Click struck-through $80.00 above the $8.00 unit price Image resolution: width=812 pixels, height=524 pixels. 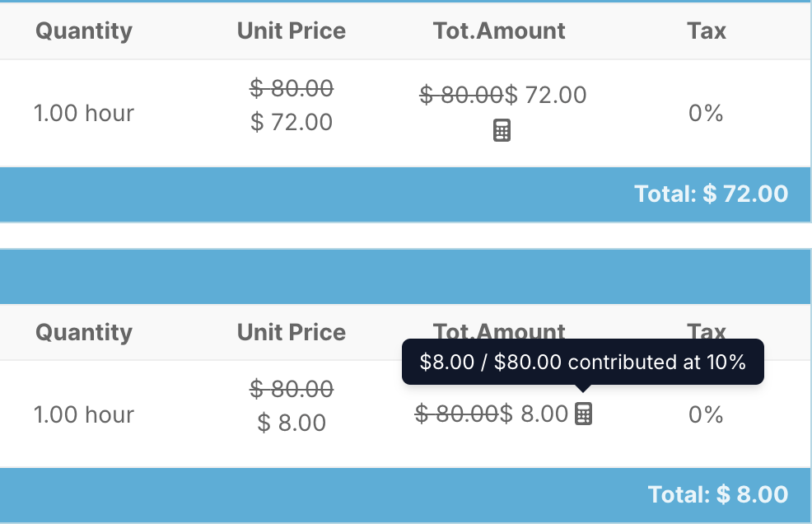[292, 388]
